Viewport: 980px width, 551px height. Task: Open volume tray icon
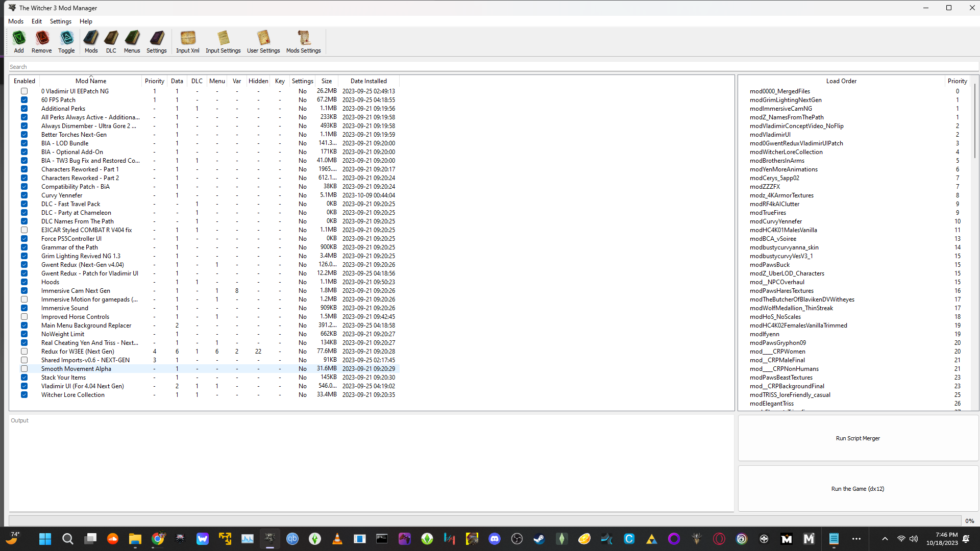coord(914,539)
